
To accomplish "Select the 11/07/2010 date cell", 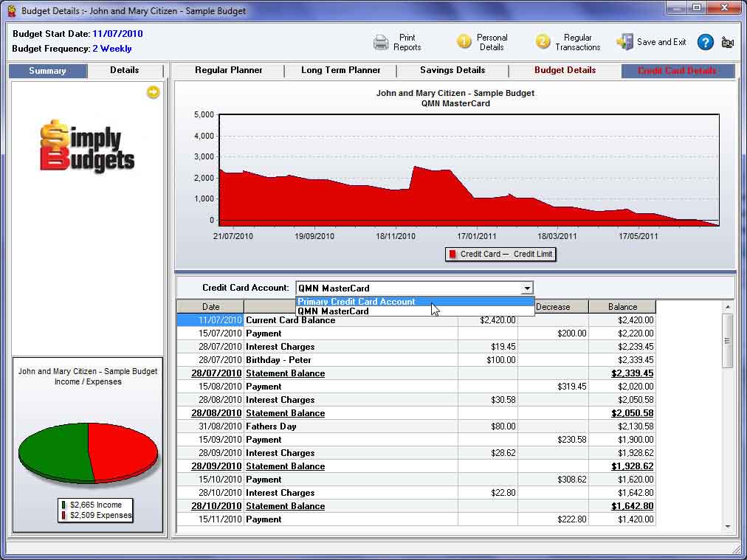I will (210, 320).
